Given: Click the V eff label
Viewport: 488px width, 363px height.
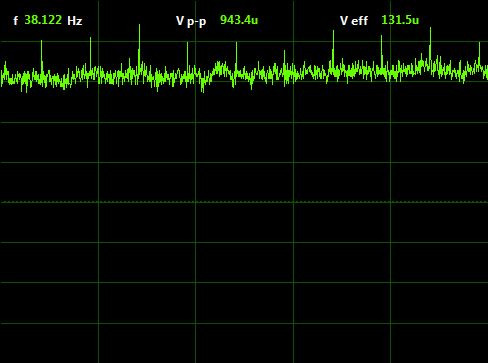Looking at the screenshot, I should (x=354, y=21).
